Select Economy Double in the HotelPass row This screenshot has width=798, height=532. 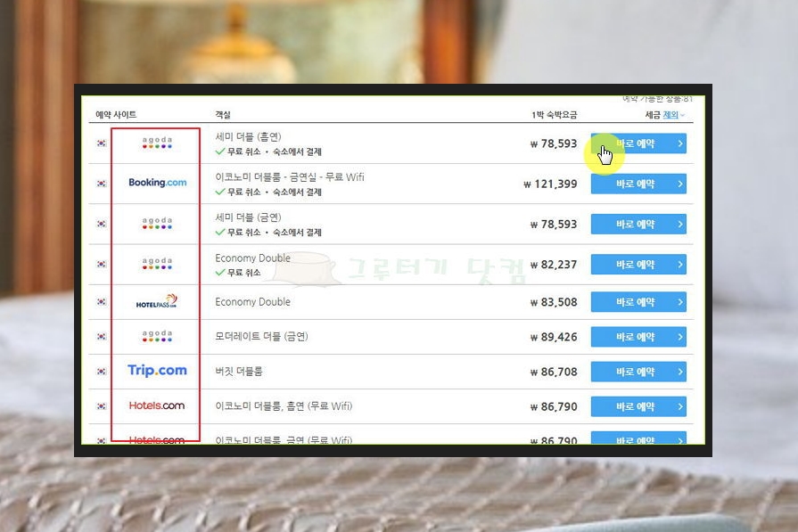click(252, 301)
